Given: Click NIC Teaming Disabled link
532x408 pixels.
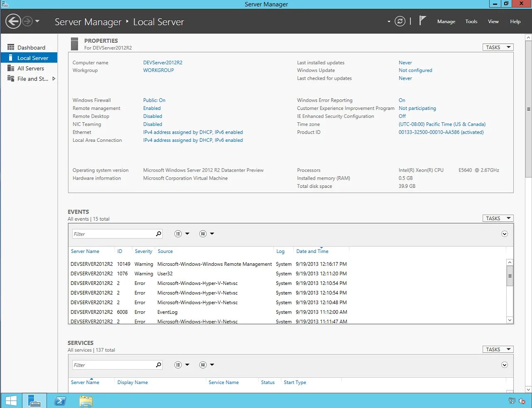Looking at the screenshot, I should pyautogui.click(x=153, y=124).
